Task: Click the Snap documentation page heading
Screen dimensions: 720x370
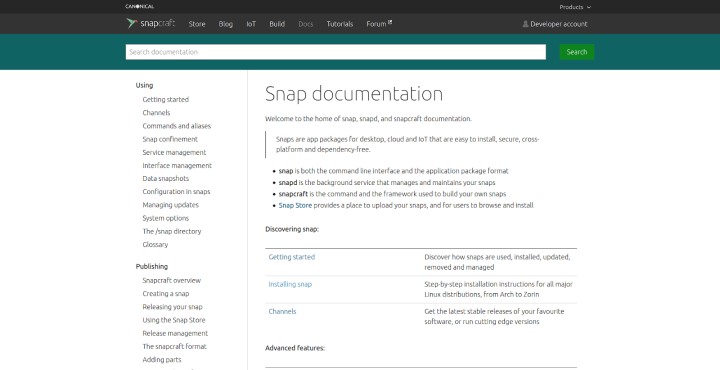Action: pyautogui.click(x=354, y=94)
